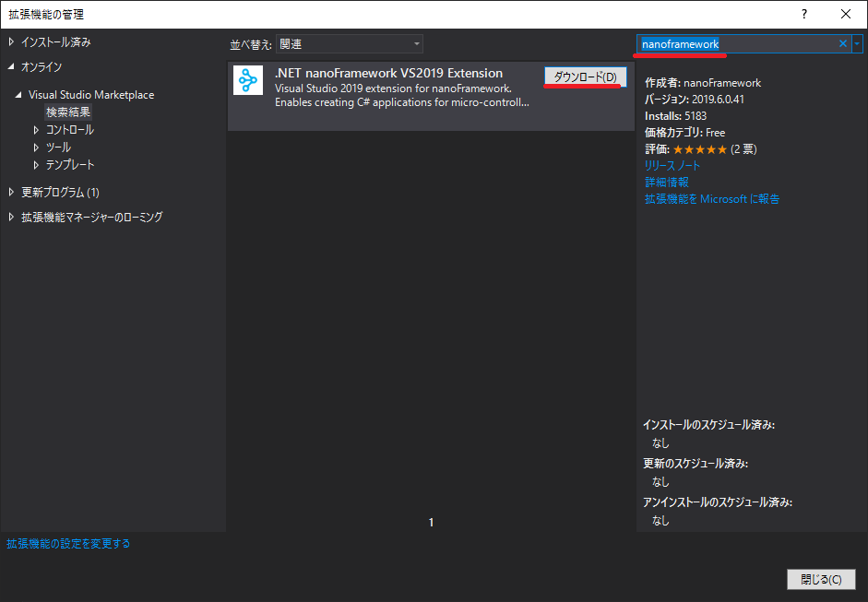Screen dimensions: 868x602
Task: Click the nanoframework search input field
Action: coord(737,43)
